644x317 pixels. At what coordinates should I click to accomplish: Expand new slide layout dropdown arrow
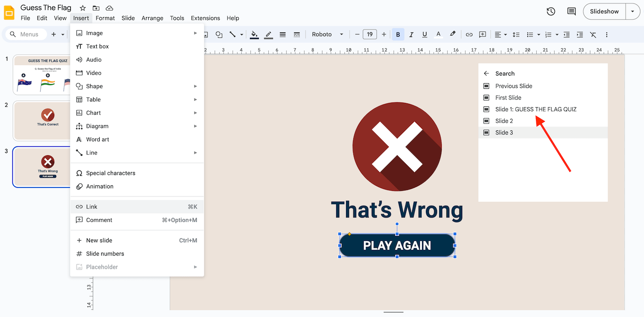pos(63,34)
